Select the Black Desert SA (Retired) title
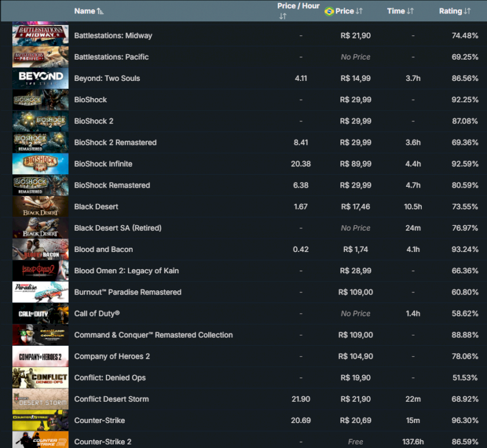Image resolution: width=487 pixels, height=448 pixels. click(117, 228)
